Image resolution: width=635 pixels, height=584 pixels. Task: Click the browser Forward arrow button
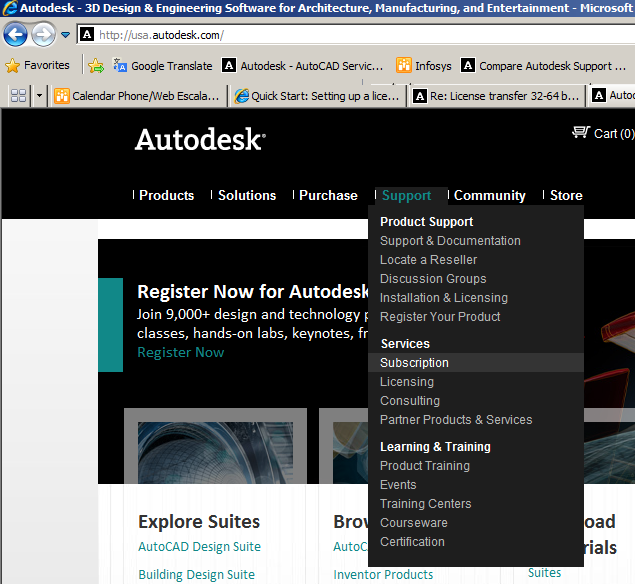tap(43, 35)
